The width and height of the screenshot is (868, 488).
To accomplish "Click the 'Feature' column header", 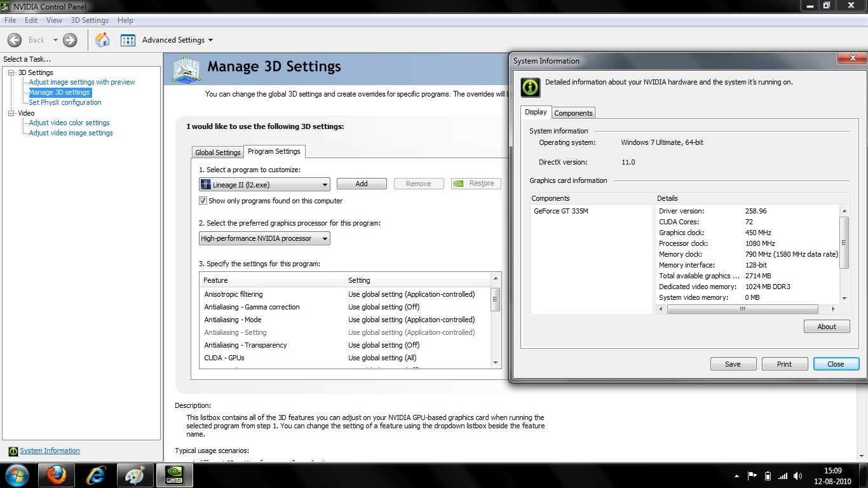I will 272,280.
